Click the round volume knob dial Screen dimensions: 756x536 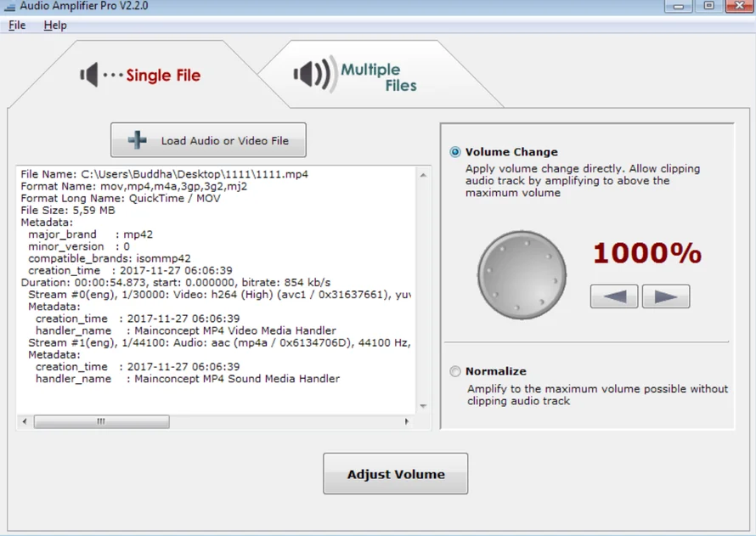pos(522,274)
